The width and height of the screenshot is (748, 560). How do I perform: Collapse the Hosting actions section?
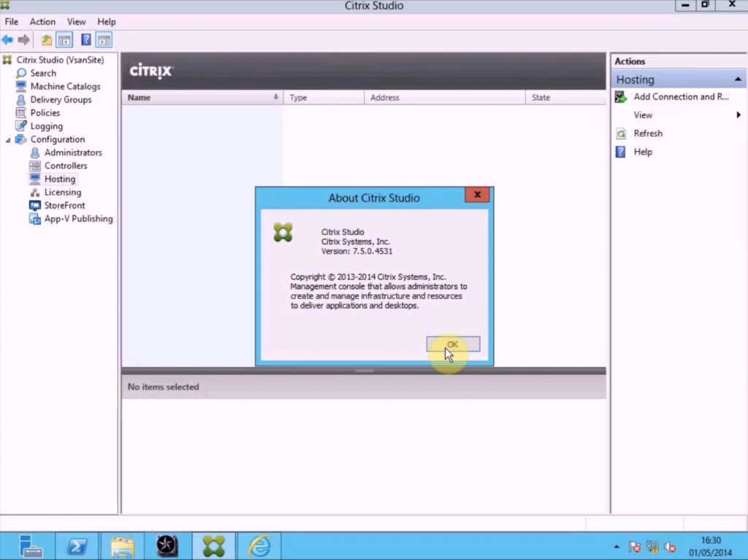coord(738,80)
